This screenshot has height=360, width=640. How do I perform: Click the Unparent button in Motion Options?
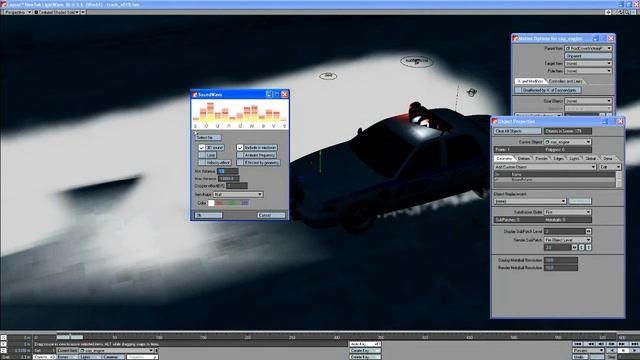pos(588,56)
